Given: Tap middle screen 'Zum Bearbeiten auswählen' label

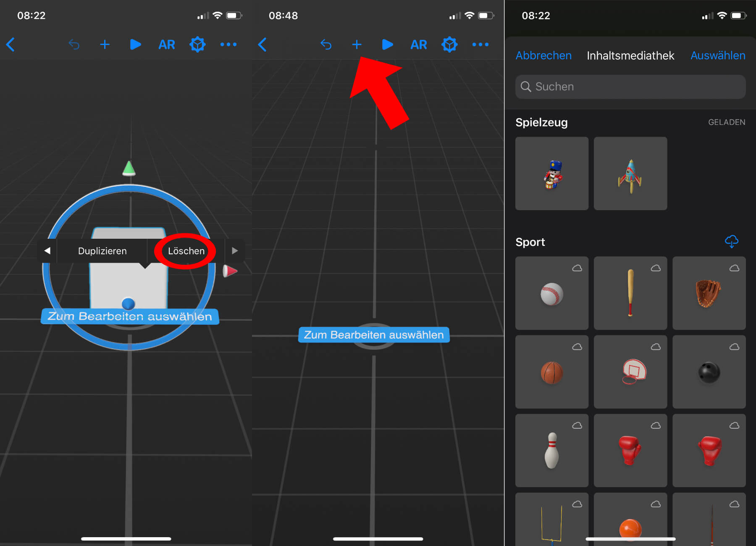Looking at the screenshot, I should tap(374, 335).
